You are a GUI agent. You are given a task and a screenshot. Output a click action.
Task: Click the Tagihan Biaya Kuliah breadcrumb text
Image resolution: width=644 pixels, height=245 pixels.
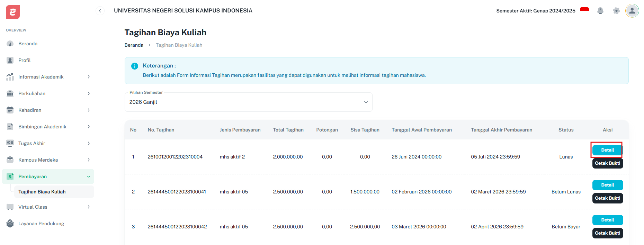click(179, 45)
